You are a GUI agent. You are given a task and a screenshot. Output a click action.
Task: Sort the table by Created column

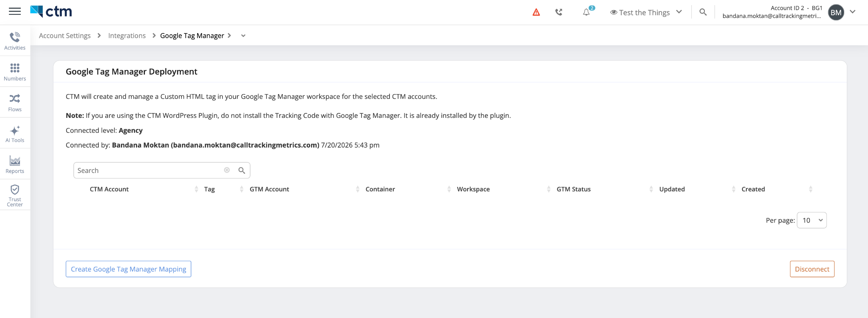[x=753, y=189]
